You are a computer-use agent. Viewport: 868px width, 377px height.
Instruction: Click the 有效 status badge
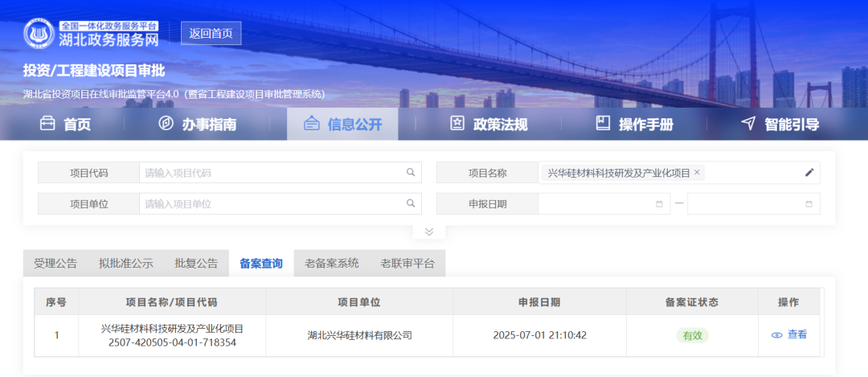point(692,335)
